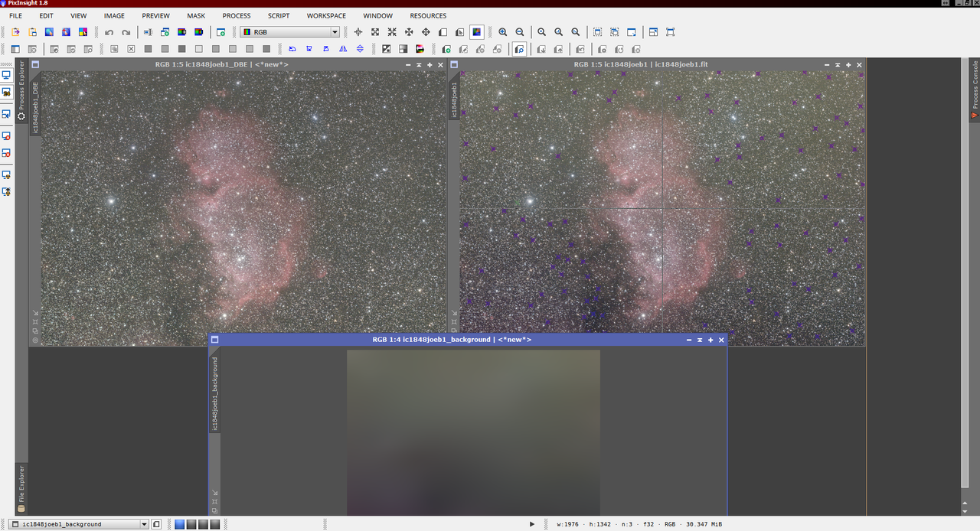Open the PREVIEW menu
Screen dimensions: 980x531
click(x=155, y=15)
